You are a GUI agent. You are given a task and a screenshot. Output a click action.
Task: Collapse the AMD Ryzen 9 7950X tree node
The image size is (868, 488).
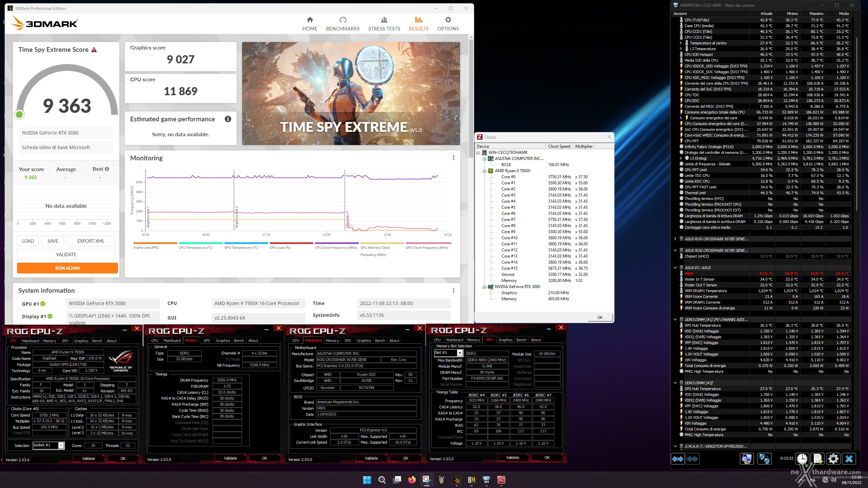coord(484,171)
